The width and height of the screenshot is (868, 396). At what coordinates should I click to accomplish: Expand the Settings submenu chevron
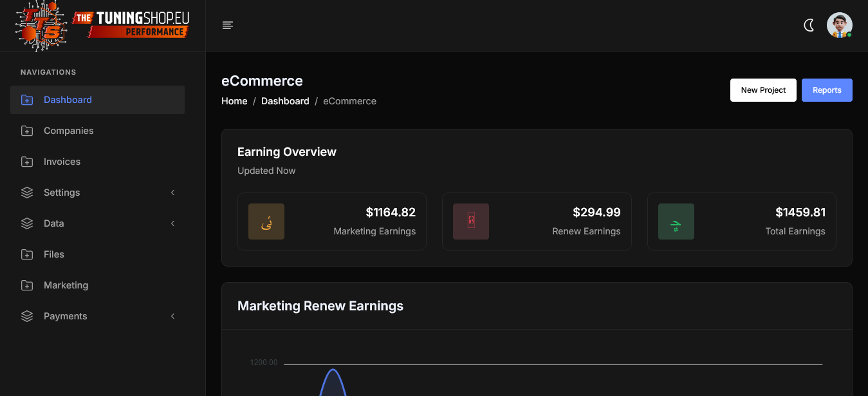(x=172, y=193)
